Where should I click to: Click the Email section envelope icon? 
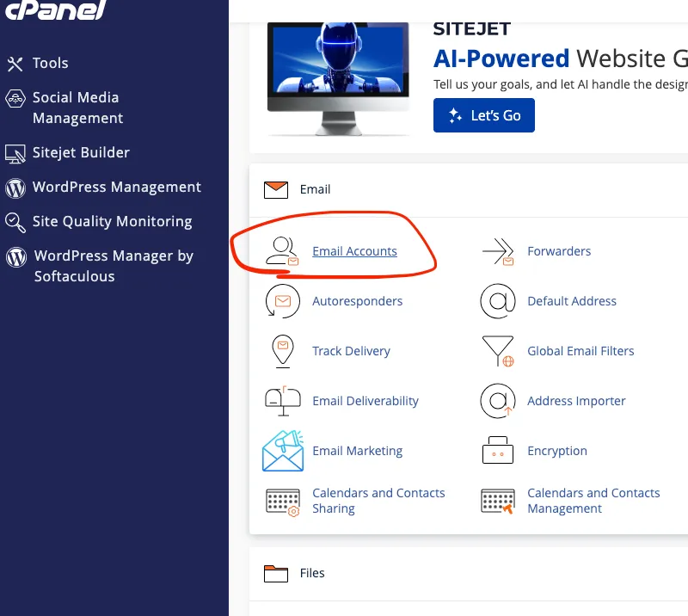(276, 189)
